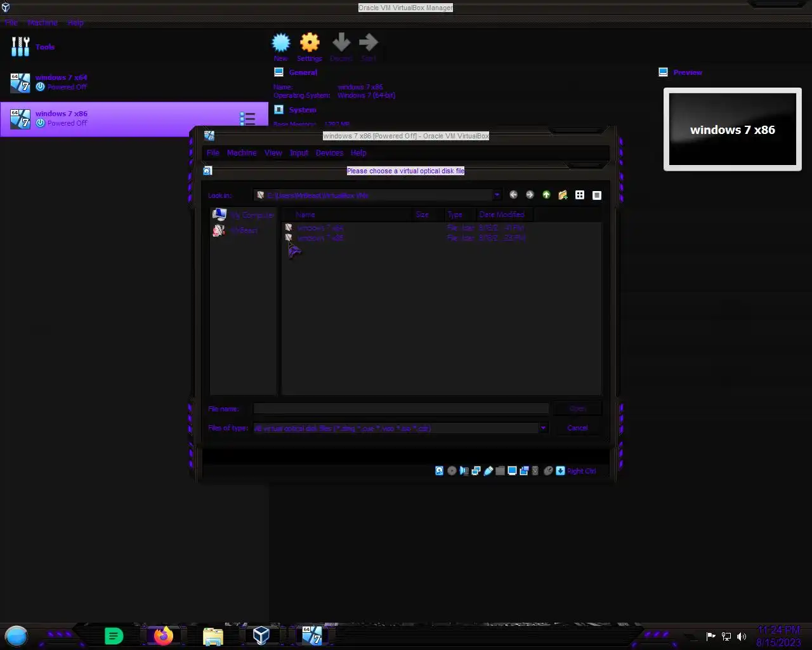Open the VM window Machine menu
The height and width of the screenshot is (650, 812).
242,153
